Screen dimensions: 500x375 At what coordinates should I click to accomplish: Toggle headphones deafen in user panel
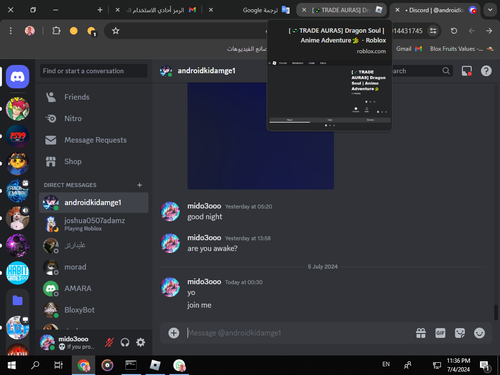[125, 342]
